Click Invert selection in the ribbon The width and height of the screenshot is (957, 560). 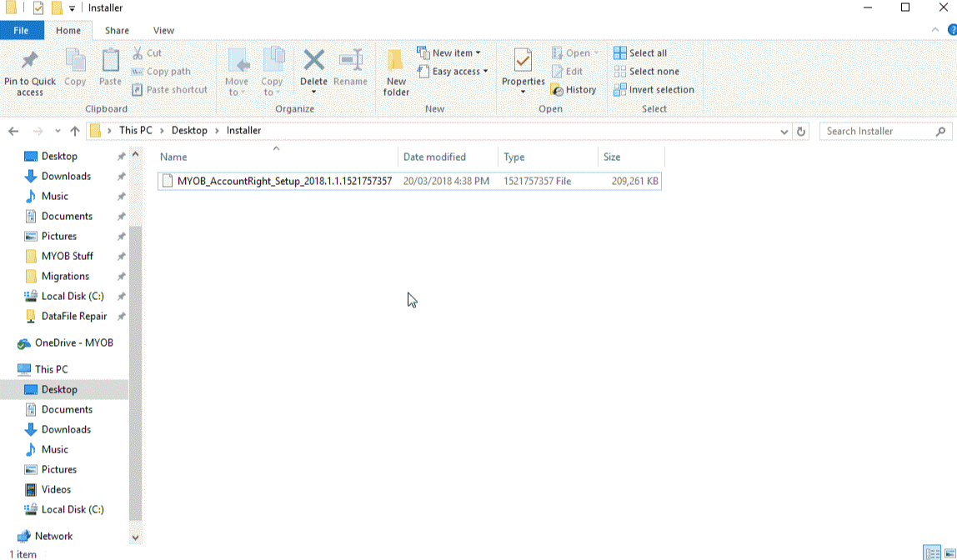654,90
